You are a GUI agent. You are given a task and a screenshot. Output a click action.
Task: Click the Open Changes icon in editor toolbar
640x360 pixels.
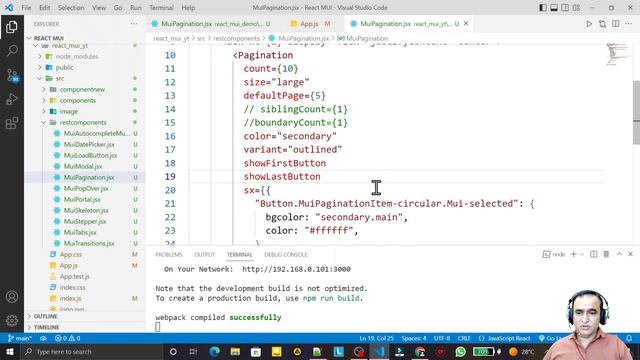(602, 24)
